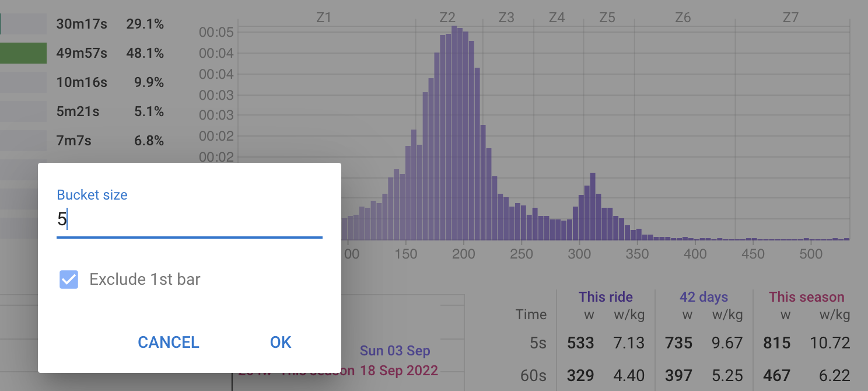Screen dimensions: 868x391
Task: Click the Sun 03 Sep date label
Action: [394, 351]
